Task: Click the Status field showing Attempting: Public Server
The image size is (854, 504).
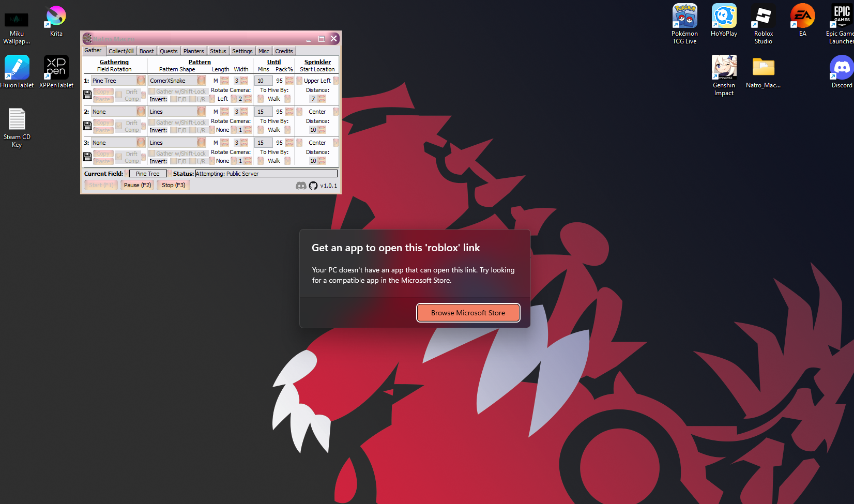Action: point(266,174)
